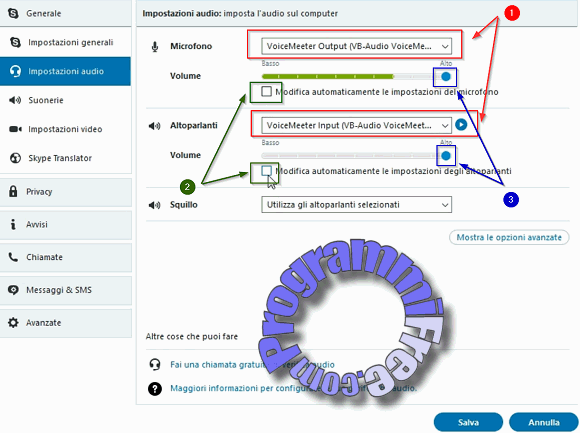
Task: Open the Squillo device dropdown
Action: [356, 204]
